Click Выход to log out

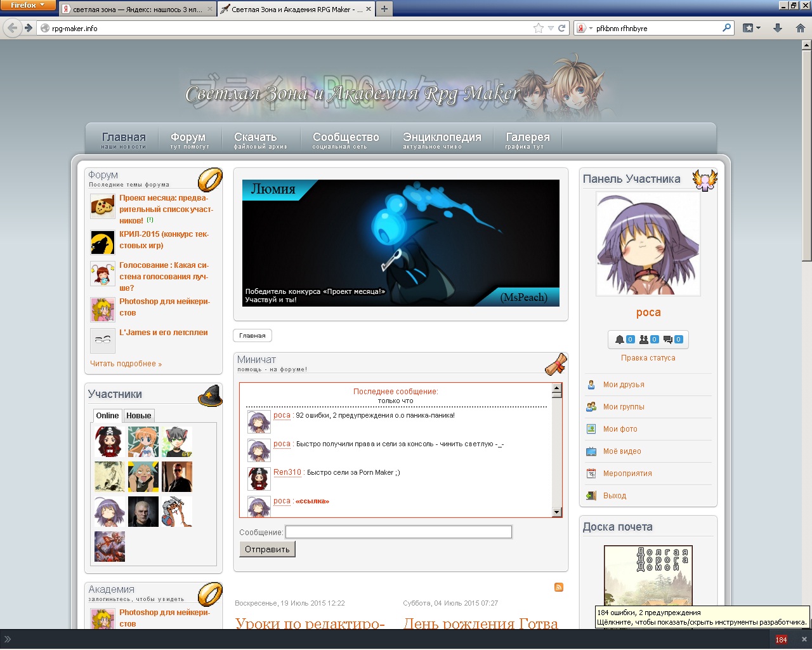[x=615, y=496]
